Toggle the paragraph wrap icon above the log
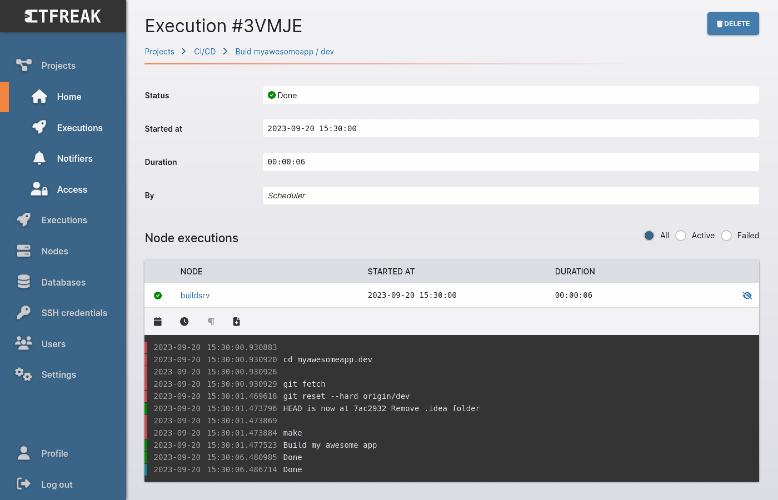778x500 pixels. [x=211, y=321]
